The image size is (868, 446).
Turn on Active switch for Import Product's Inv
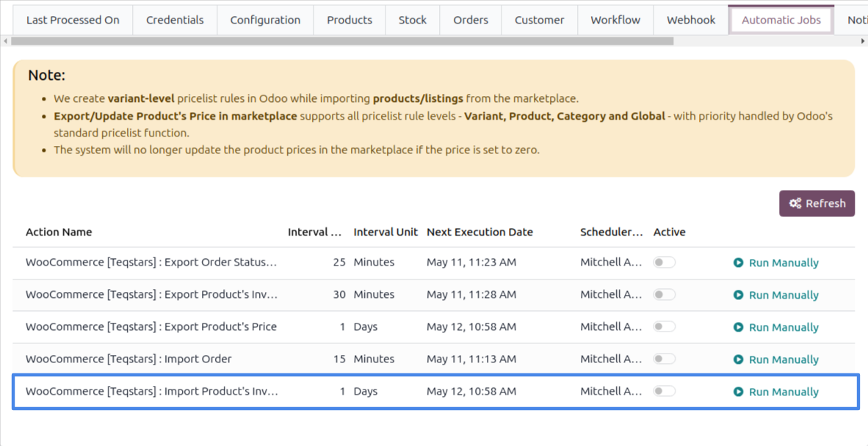click(665, 391)
